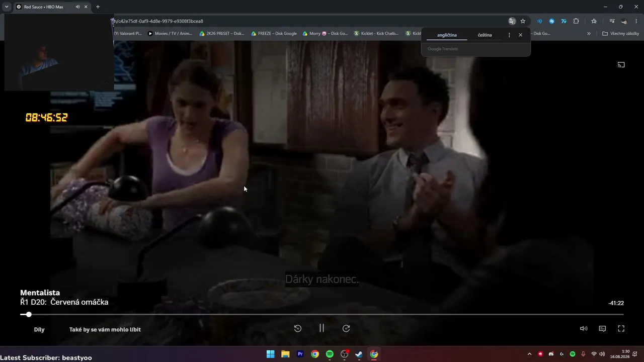
Task: Open the 7TV browser extension
Action: tap(563, 21)
